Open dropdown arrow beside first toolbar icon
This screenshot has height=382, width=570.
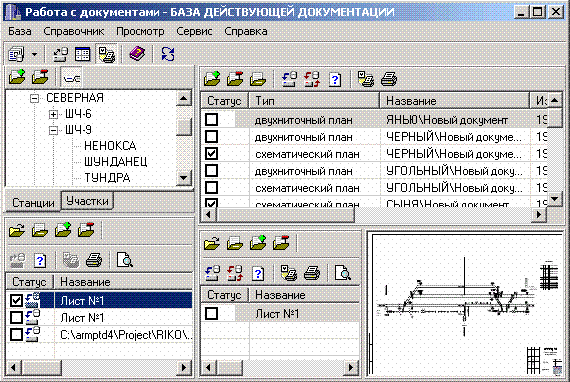[34, 55]
